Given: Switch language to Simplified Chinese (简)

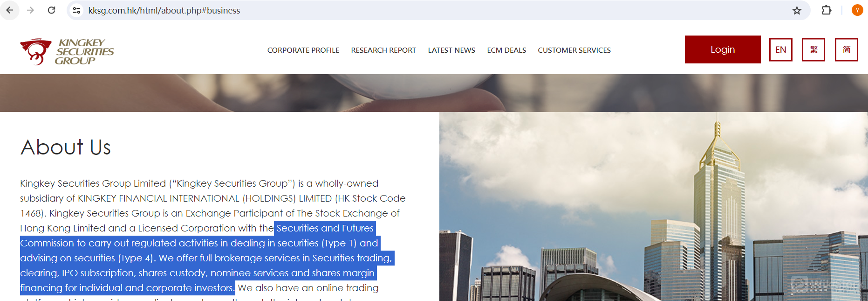Looking at the screenshot, I should click(x=847, y=49).
